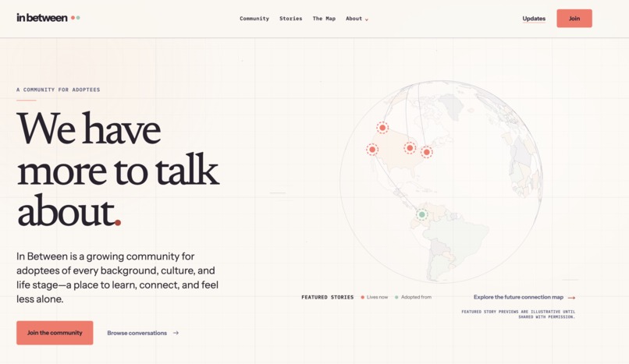629x364 pixels.
Task: Go to The Map page
Action: (x=324, y=19)
